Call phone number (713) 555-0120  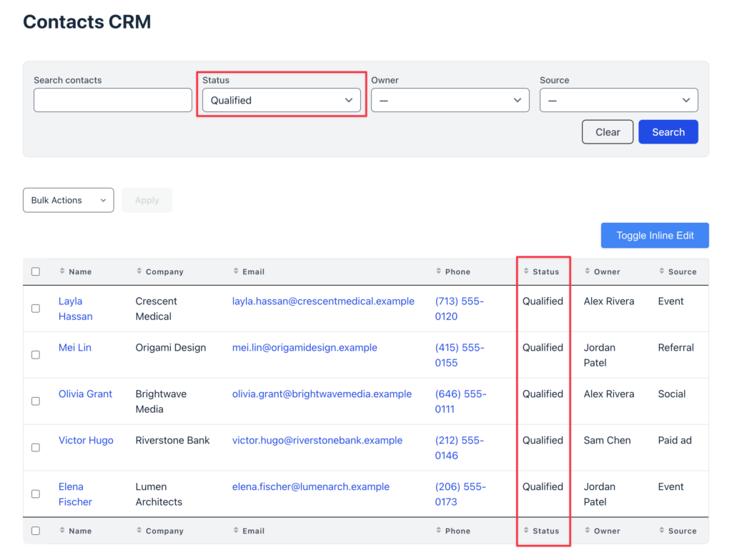(x=460, y=309)
